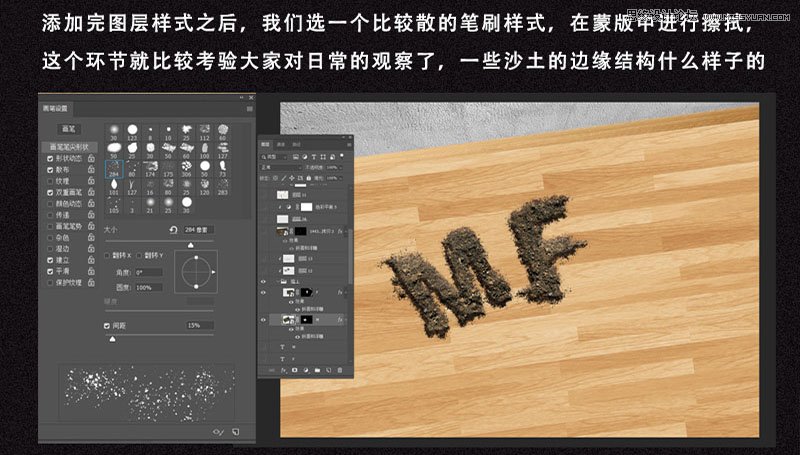Click lock all padlock in Layers panel

tap(309, 178)
